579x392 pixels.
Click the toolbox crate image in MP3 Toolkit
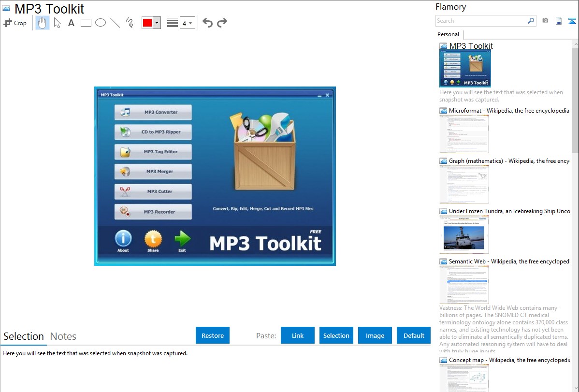point(263,151)
